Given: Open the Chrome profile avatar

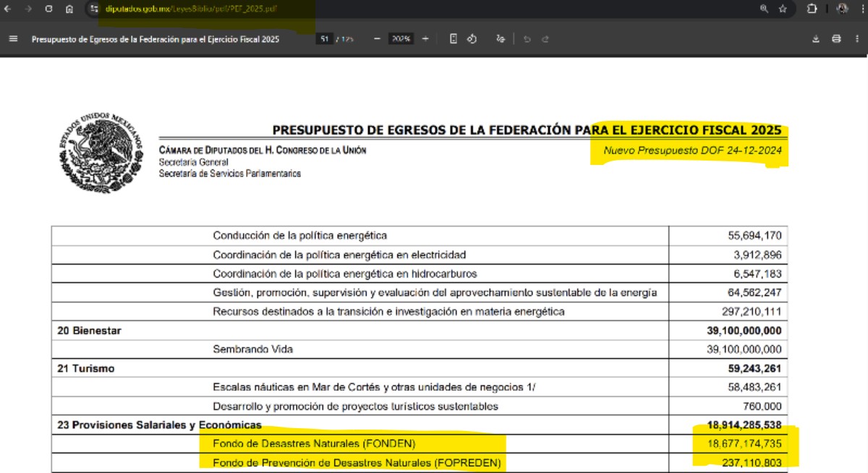Looking at the screenshot, I should (x=842, y=9).
